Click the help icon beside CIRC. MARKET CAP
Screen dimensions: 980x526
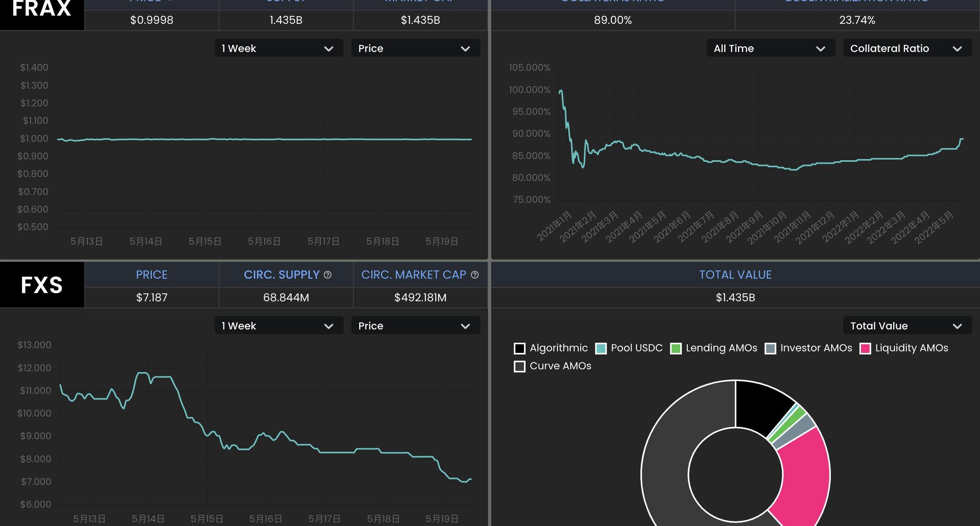475,275
